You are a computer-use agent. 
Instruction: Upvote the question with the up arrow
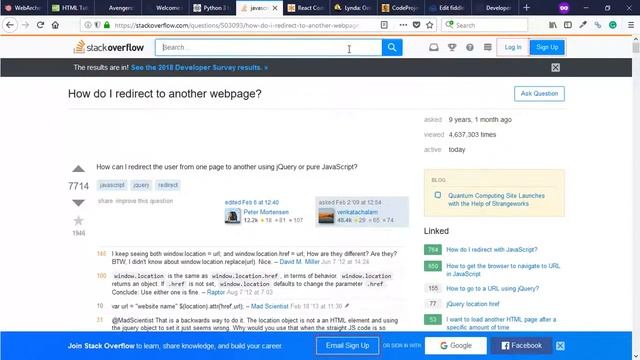tap(78, 169)
